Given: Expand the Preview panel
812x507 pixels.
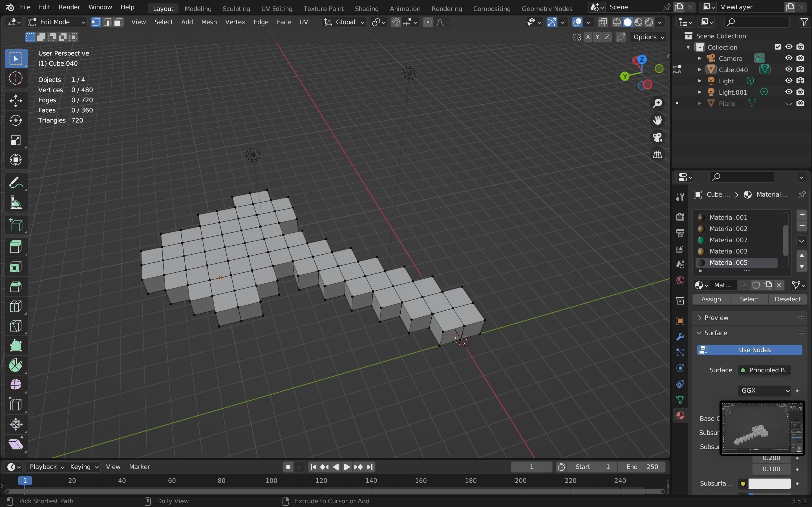Looking at the screenshot, I should tap(716, 317).
